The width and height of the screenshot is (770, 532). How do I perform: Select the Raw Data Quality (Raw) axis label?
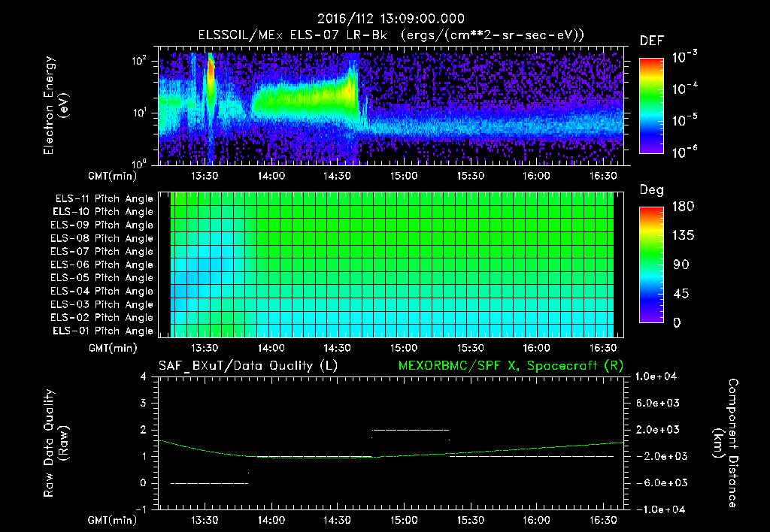click(x=56, y=443)
